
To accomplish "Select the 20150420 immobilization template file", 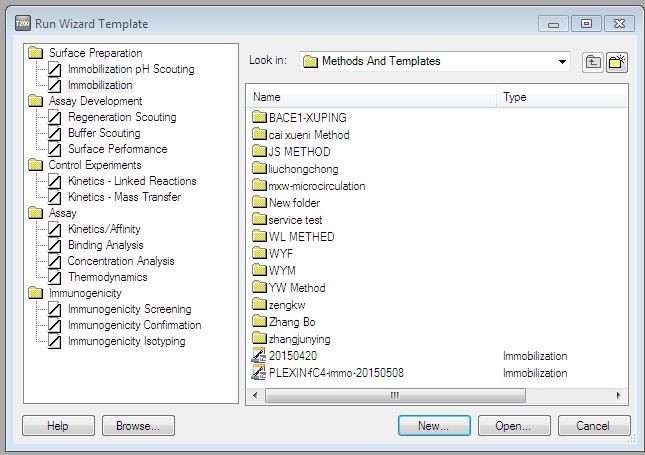I will coord(293,356).
